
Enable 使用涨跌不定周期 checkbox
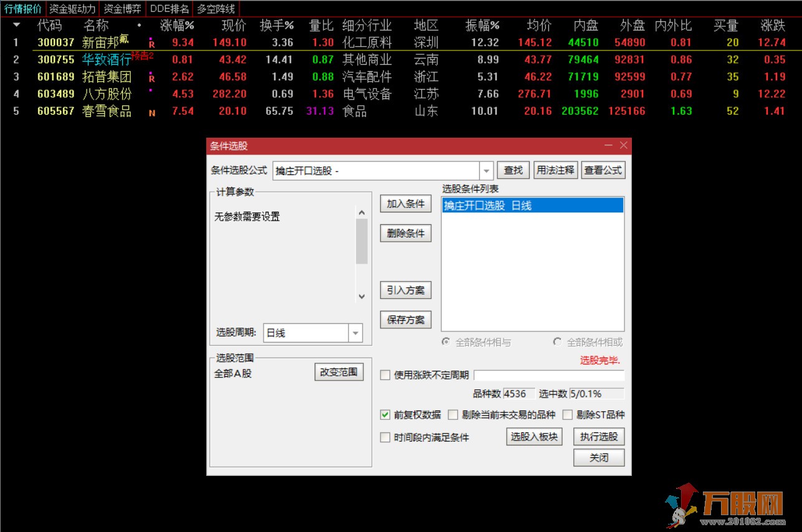[x=385, y=375]
